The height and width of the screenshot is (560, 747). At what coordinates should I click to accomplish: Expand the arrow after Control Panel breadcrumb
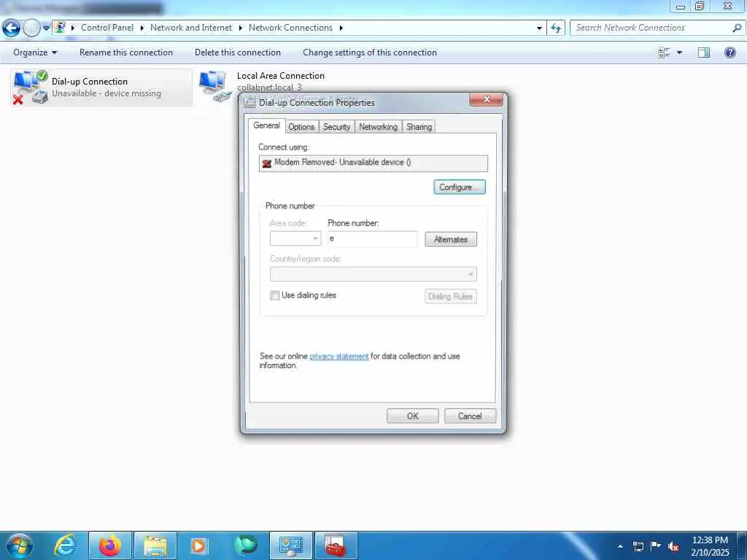pyautogui.click(x=142, y=28)
